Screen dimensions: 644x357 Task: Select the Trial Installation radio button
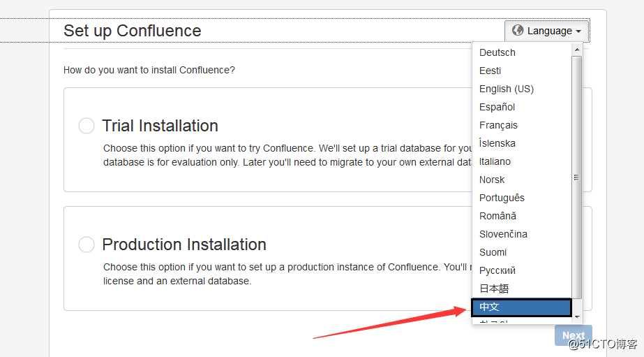(x=87, y=126)
